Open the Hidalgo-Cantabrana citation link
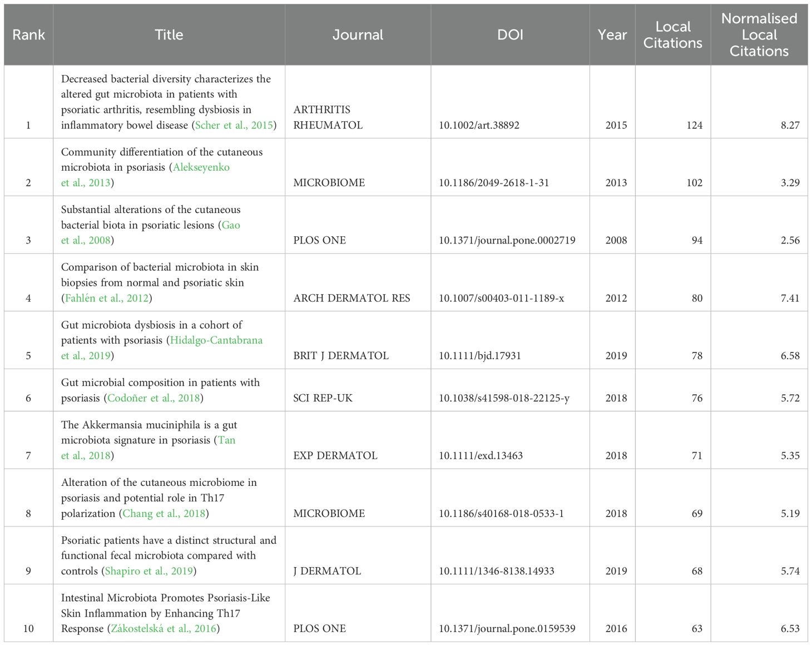The image size is (812, 646). pos(216,340)
